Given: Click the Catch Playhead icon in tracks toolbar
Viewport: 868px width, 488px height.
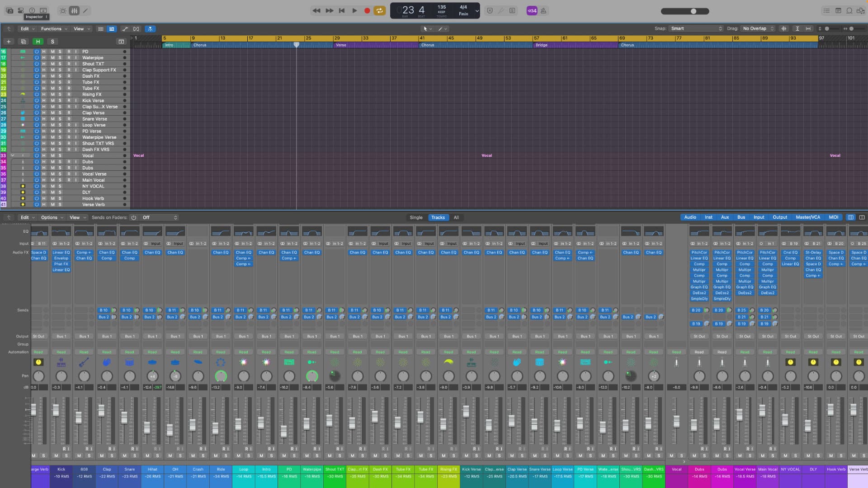Looking at the screenshot, I should (150, 28).
